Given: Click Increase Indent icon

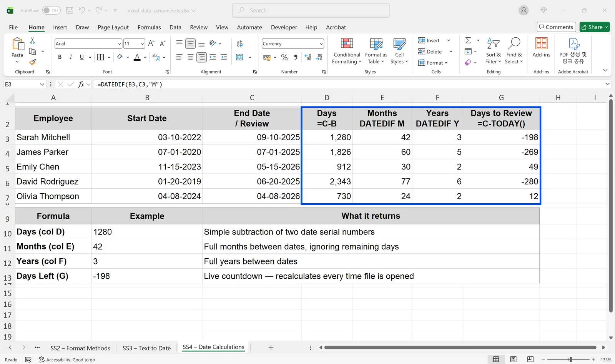Looking at the screenshot, I should 224,57.
